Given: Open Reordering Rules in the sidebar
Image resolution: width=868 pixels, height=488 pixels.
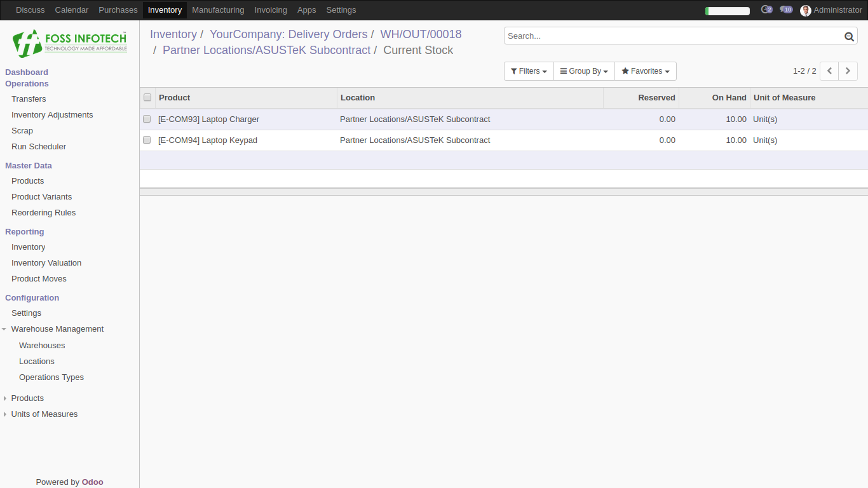Looking at the screenshot, I should click(x=43, y=213).
